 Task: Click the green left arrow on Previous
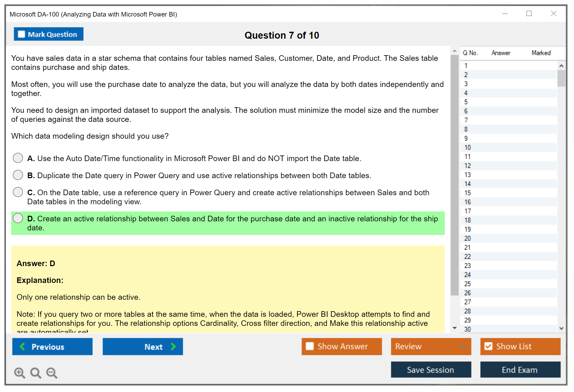point(22,346)
